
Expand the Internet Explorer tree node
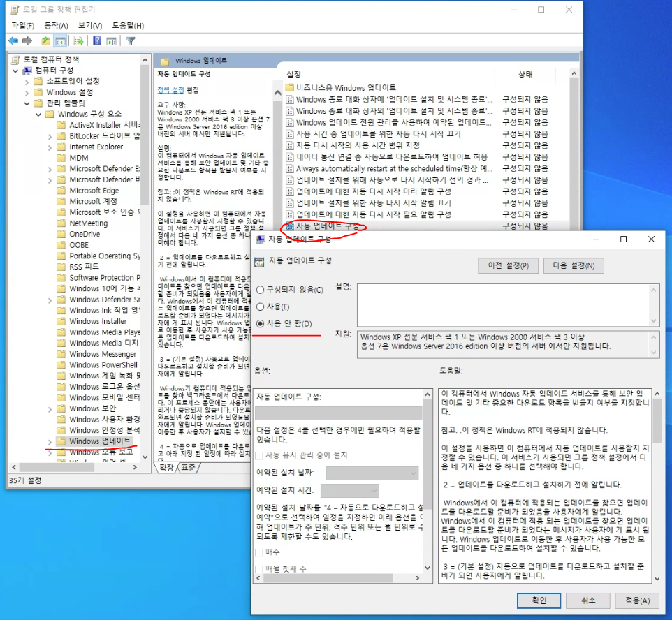[50, 147]
